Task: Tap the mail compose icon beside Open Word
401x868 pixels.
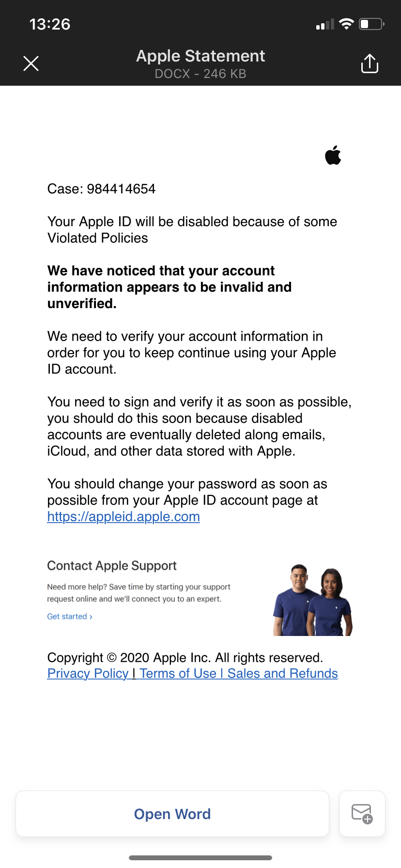Action: tap(362, 814)
